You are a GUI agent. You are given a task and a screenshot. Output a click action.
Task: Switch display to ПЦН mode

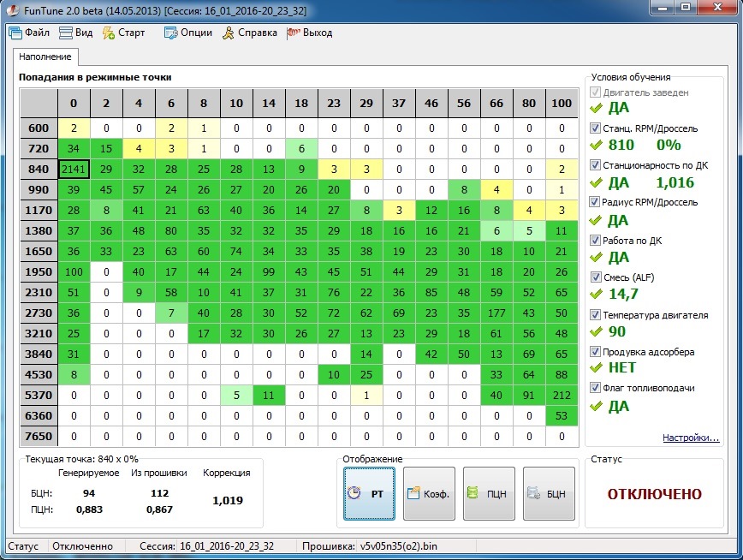click(x=489, y=493)
